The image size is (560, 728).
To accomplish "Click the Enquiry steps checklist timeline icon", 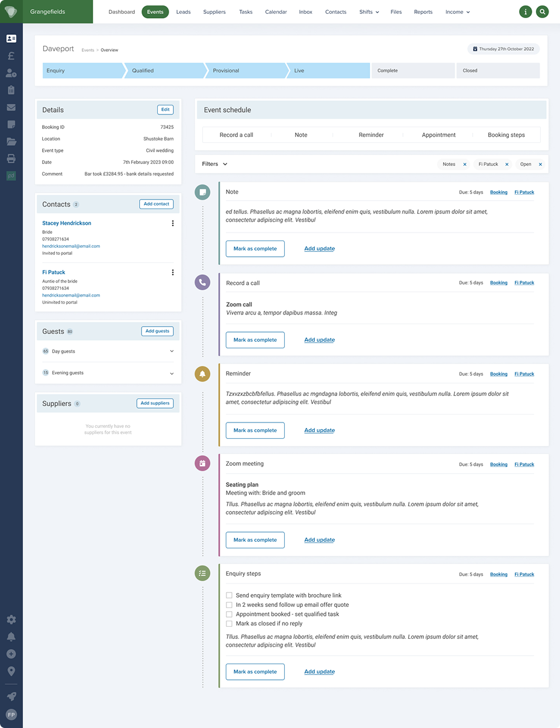I will [202, 574].
